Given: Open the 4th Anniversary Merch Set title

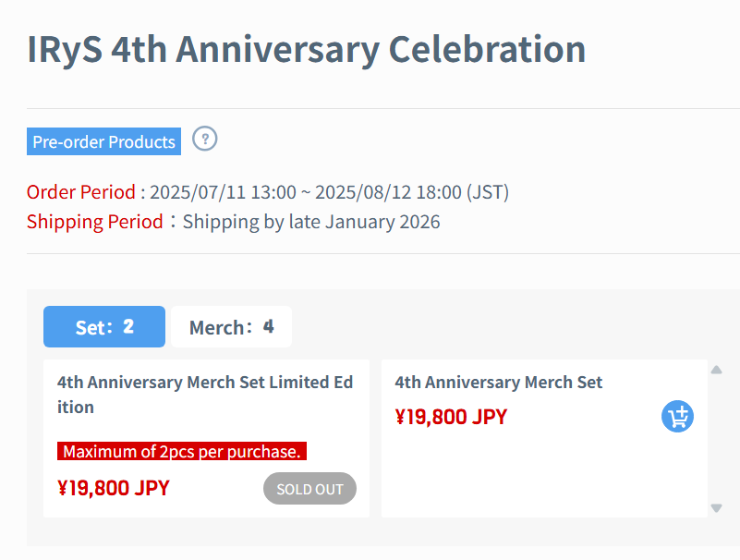Looking at the screenshot, I should click(x=498, y=383).
